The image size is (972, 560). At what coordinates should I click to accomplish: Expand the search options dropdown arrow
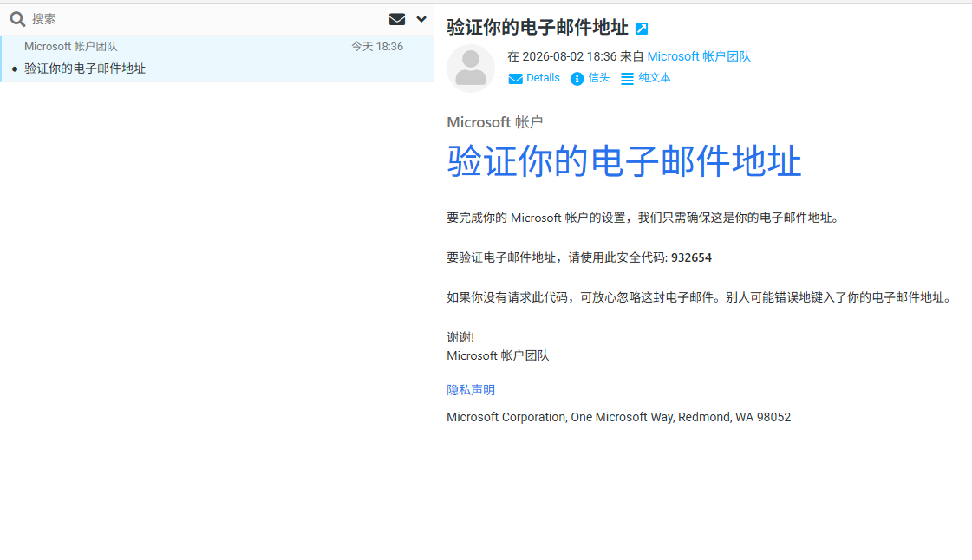click(421, 19)
